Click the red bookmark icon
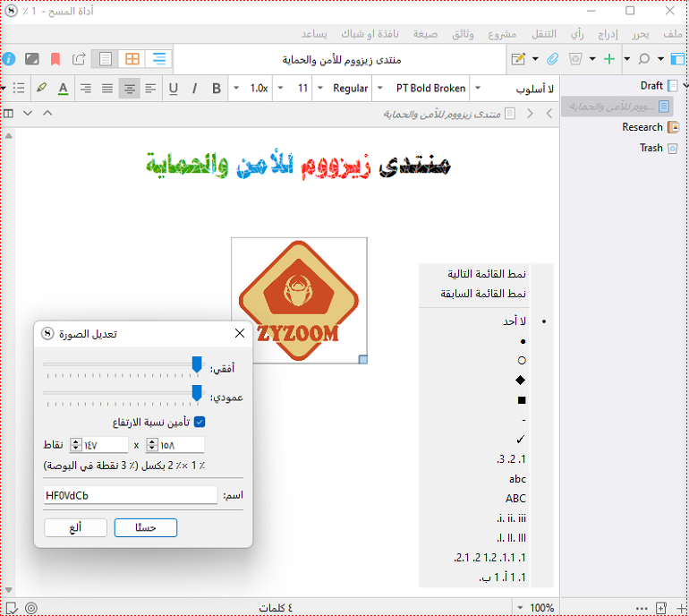 (55, 59)
